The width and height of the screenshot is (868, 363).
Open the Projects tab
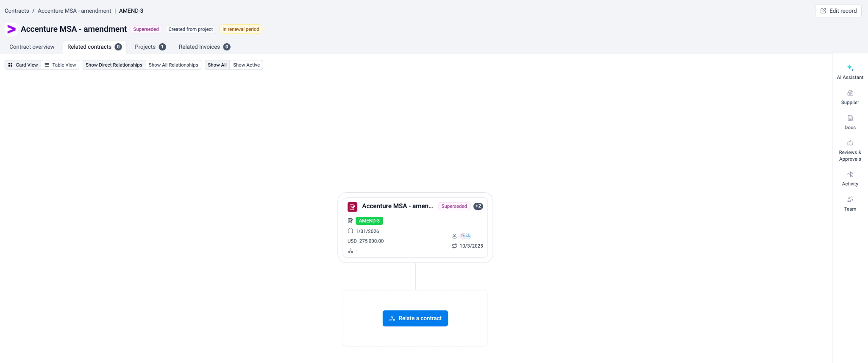[x=150, y=47]
